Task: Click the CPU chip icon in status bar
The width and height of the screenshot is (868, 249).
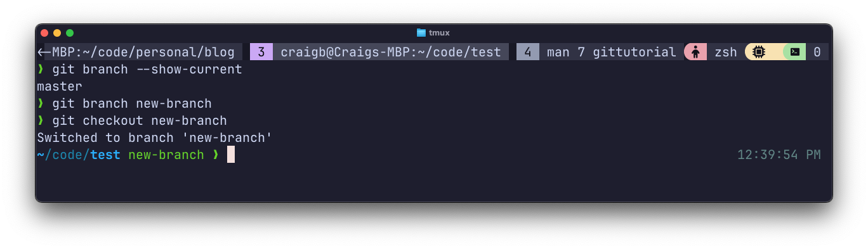Action: coord(758,52)
